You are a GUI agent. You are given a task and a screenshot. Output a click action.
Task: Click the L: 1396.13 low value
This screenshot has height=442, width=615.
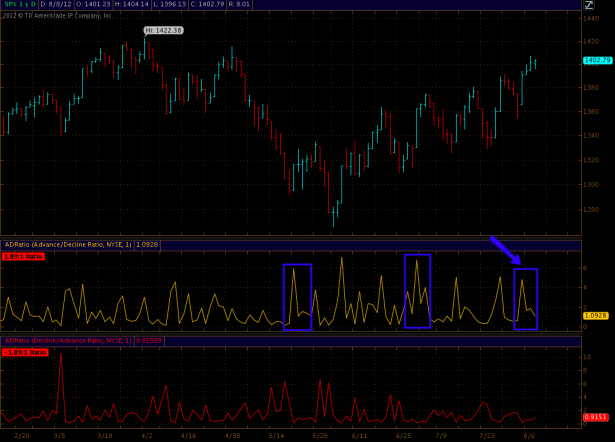pyautogui.click(x=169, y=4)
